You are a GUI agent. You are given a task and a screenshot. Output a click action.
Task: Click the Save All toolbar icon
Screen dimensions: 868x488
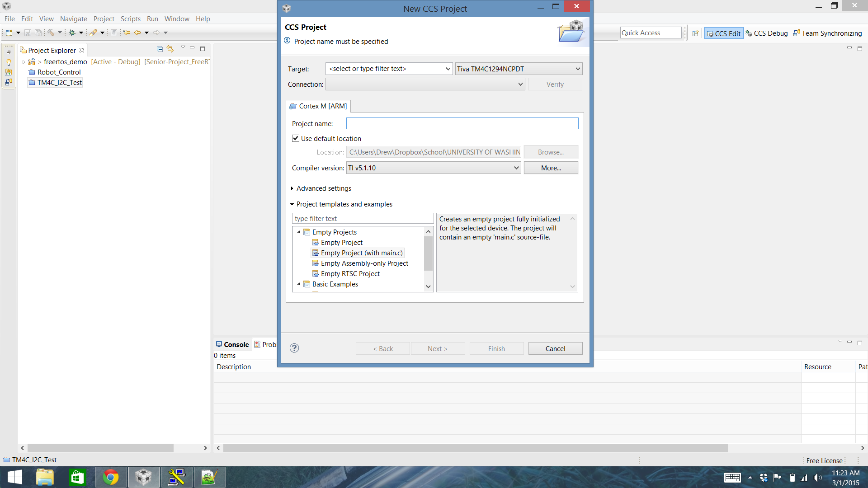tap(38, 33)
